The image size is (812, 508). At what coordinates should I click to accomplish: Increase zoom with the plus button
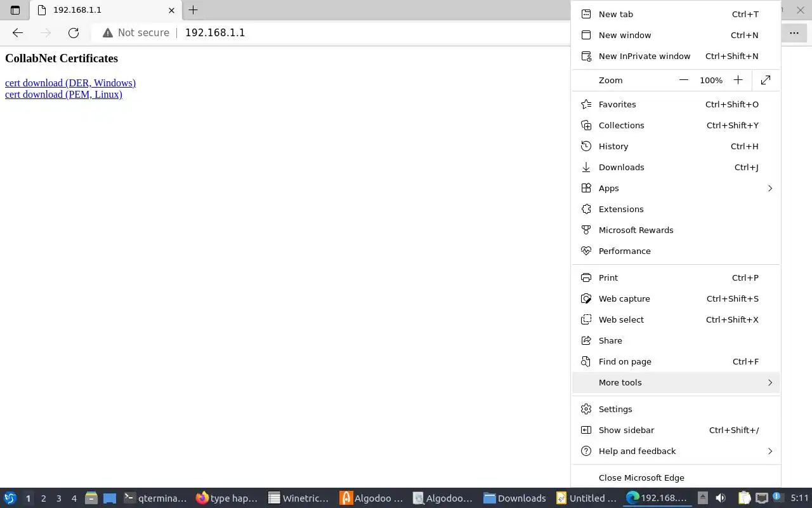click(738, 80)
